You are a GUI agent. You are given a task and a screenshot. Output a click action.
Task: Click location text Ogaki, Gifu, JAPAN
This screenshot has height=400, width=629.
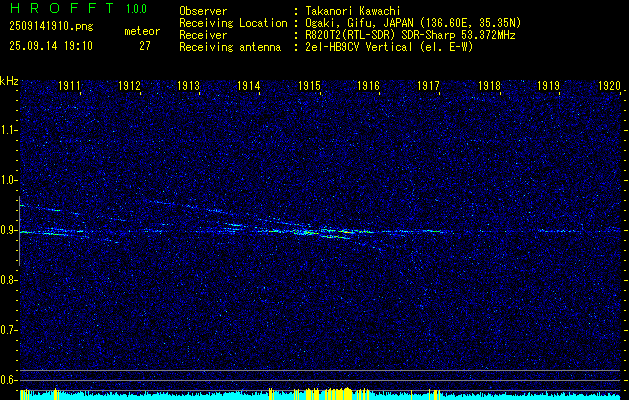click(359, 23)
